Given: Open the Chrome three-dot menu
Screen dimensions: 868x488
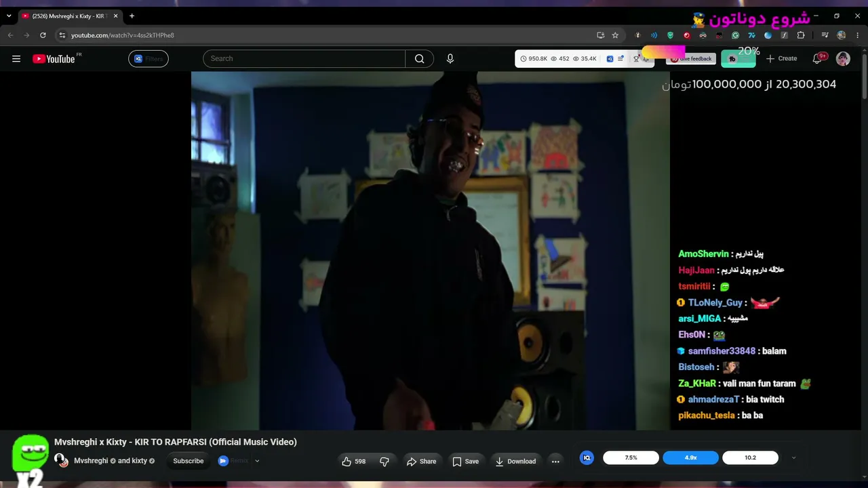Looking at the screenshot, I should pyautogui.click(x=857, y=35).
